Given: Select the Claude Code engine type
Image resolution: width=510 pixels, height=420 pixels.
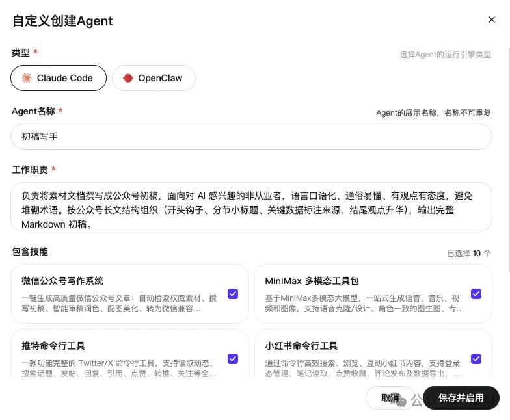Looking at the screenshot, I should [59, 78].
